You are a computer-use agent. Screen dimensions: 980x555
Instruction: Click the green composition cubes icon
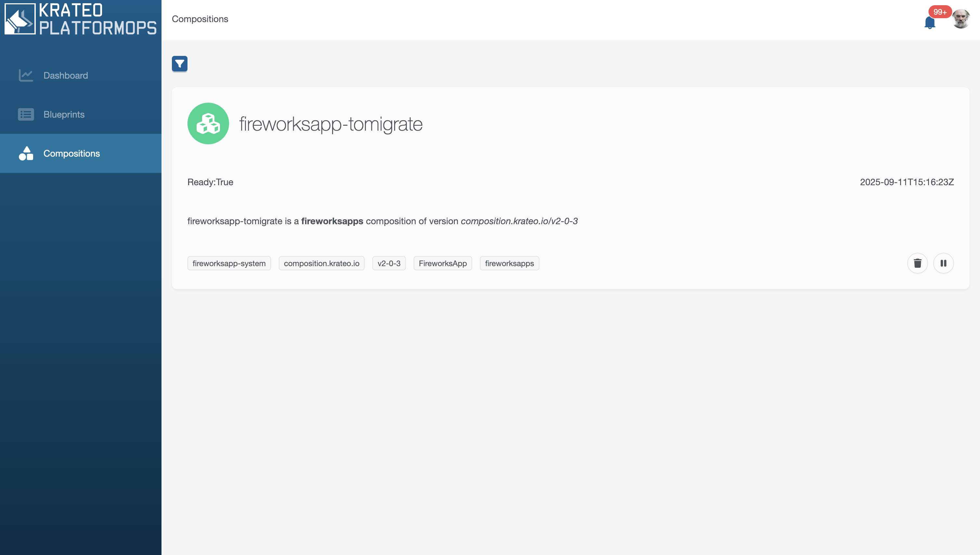point(208,123)
